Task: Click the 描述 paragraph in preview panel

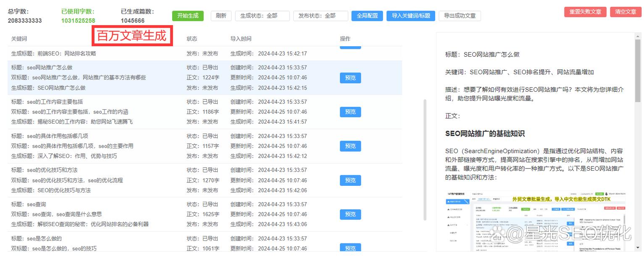Action: [534, 94]
